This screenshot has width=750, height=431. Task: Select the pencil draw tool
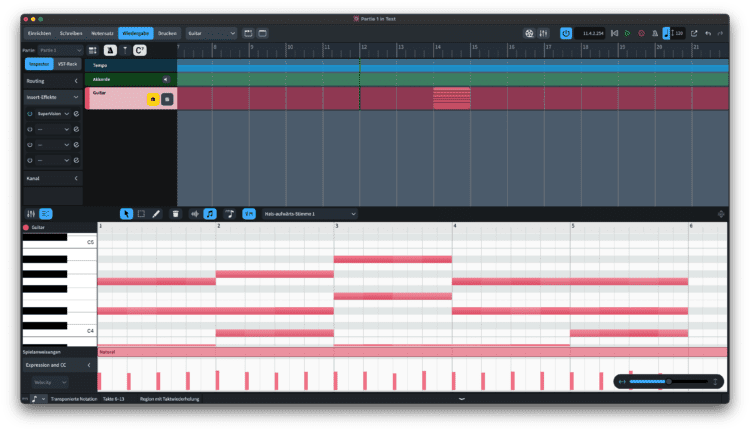[x=156, y=214]
